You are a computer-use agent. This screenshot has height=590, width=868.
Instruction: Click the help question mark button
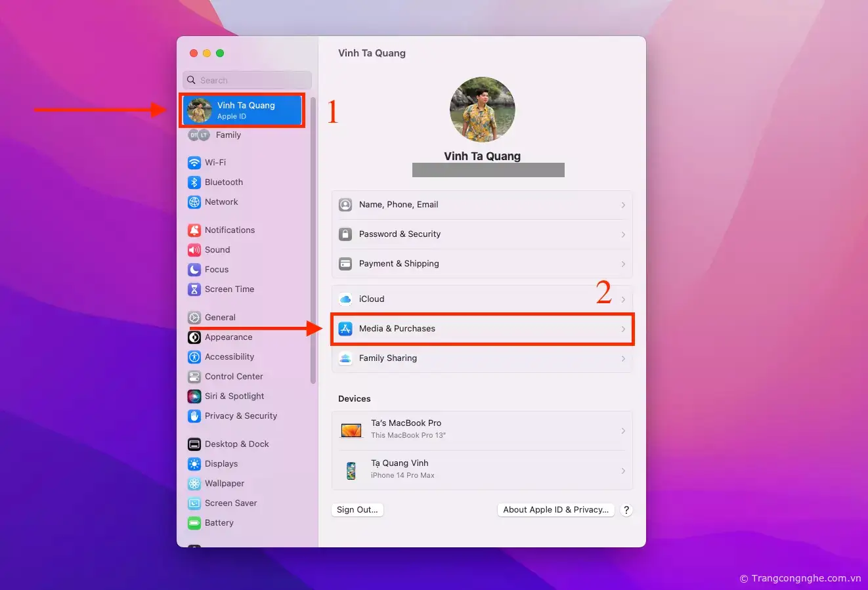tap(626, 510)
